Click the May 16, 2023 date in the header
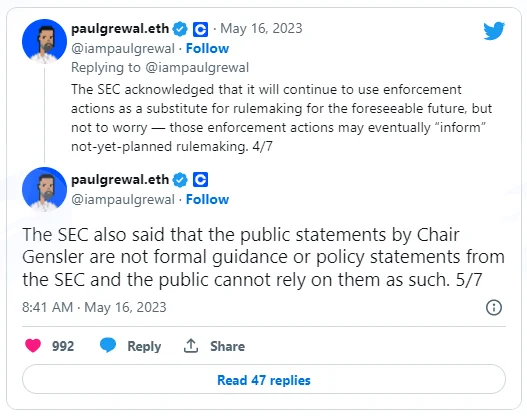This screenshot has width=527, height=417. click(261, 29)
